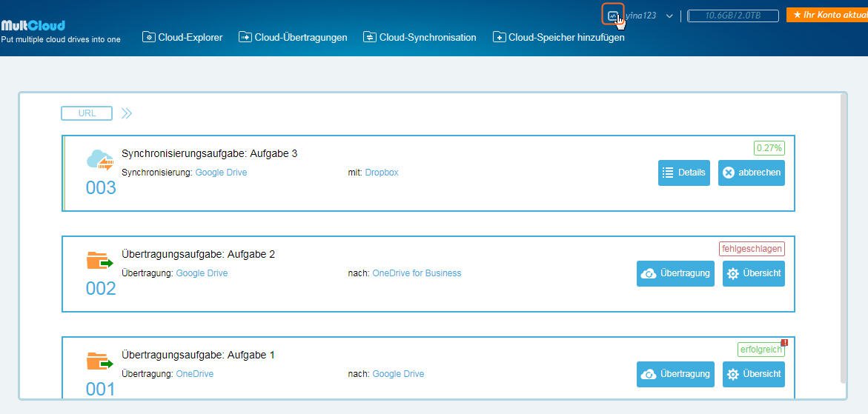
Task: Open Details for Aufgabe 3
Action: pos(684,173)
